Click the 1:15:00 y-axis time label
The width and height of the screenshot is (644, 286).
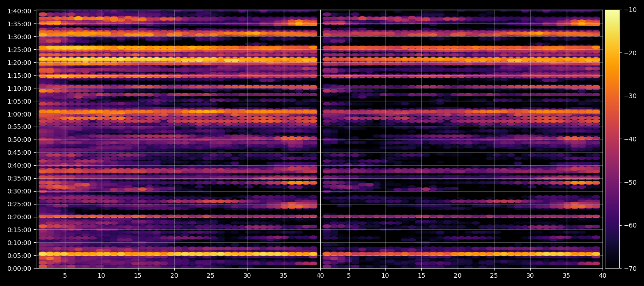tap(20, 76)
